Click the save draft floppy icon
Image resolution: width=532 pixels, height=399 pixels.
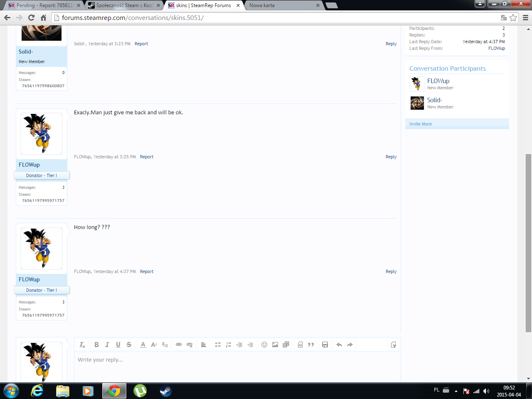click(325, 345)
